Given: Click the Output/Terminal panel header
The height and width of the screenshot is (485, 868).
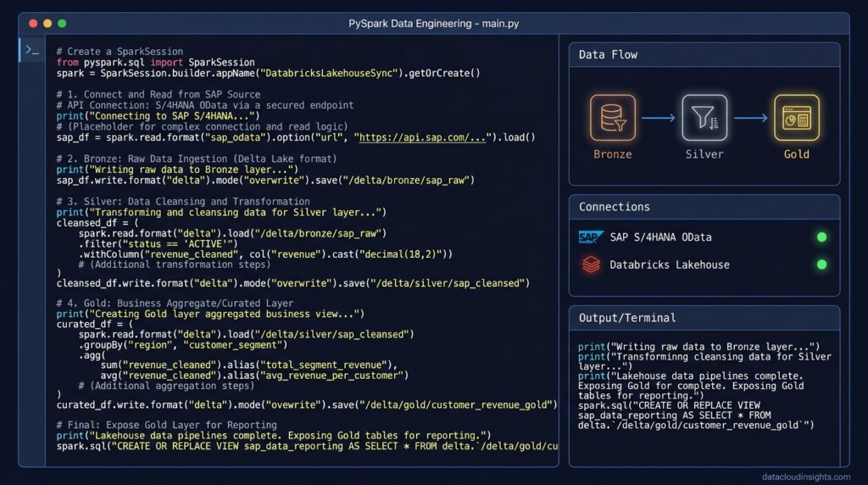Looking at the screenshot, I should [x=704, y=318].
